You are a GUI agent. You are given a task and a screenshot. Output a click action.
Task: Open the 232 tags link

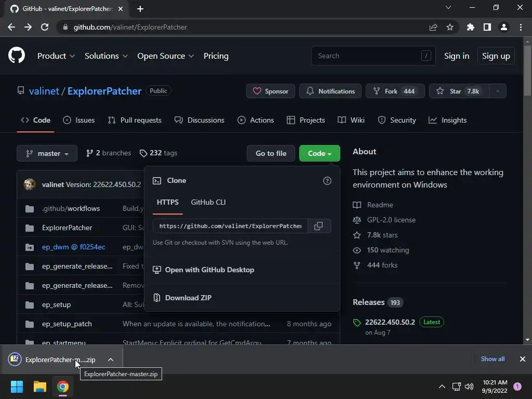click(x=158, y=153)
